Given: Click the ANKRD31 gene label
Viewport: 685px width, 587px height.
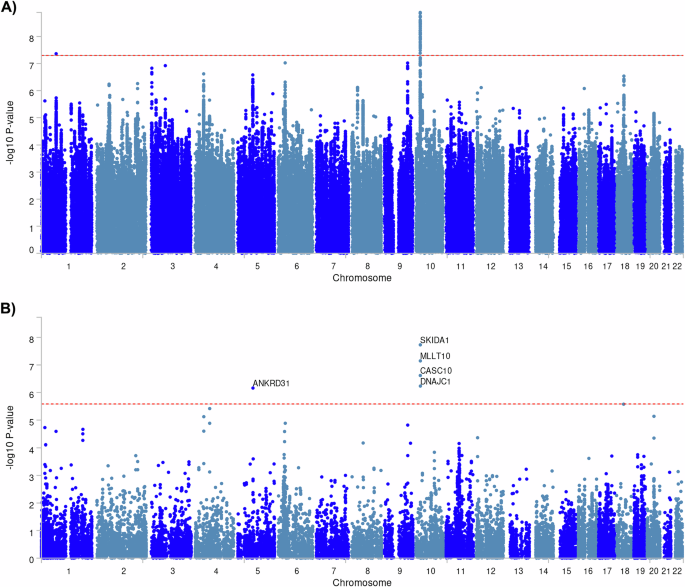Looking at the screenshot, I should tap(271, 383).
